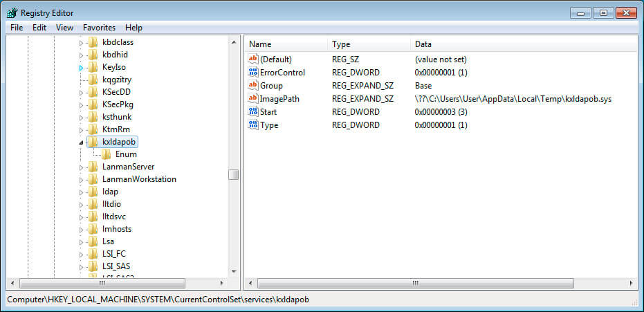Click the Group data value Base

tap(423, 86)
